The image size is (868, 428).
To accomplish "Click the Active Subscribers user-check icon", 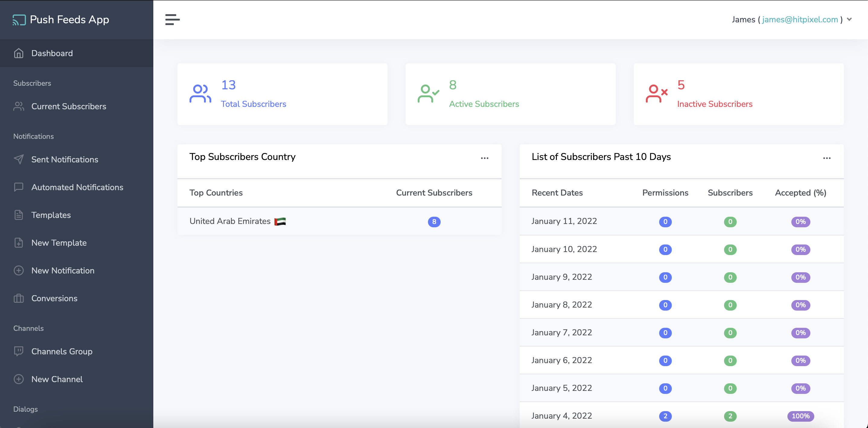I will (428, 93).
